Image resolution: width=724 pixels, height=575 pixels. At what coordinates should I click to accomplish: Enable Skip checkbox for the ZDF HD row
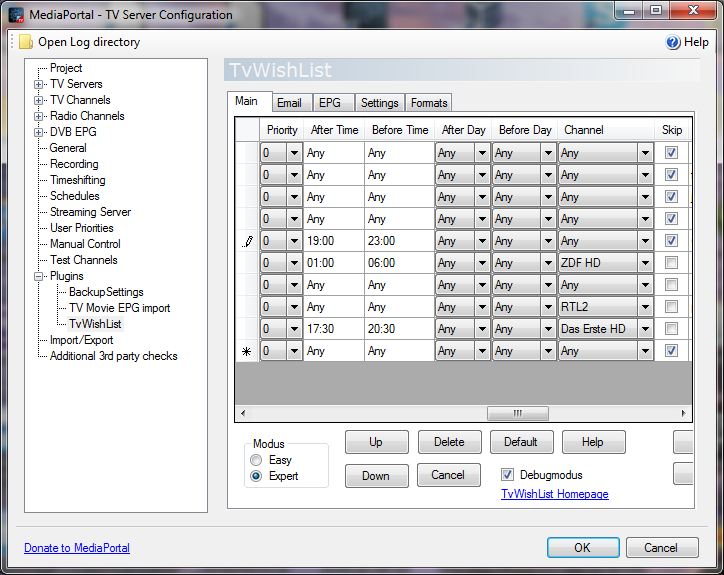[671, 263]
